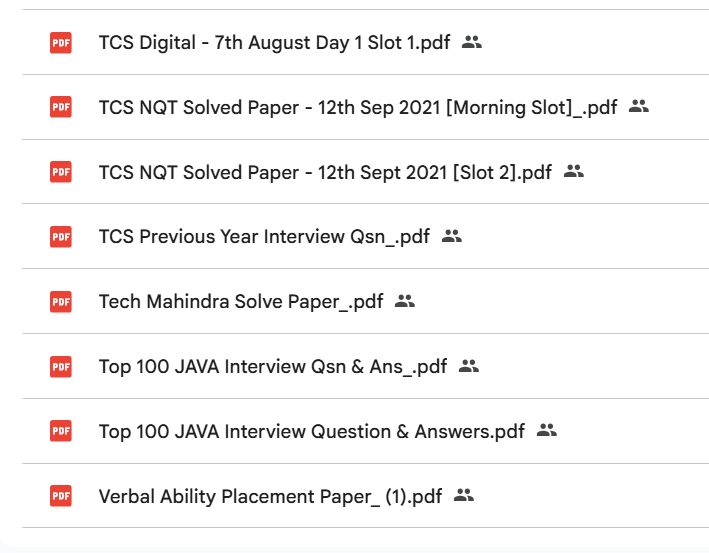The width and height of the screenshot is (709, 553).
Task: Click shared icon after Verbal Ability Placement Paper
Action: point(463,495)
